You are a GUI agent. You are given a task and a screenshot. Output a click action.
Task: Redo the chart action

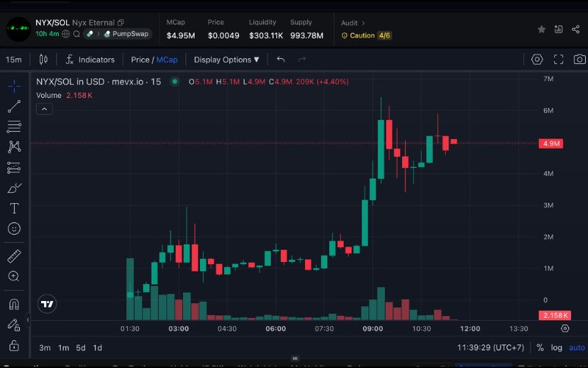302,60
